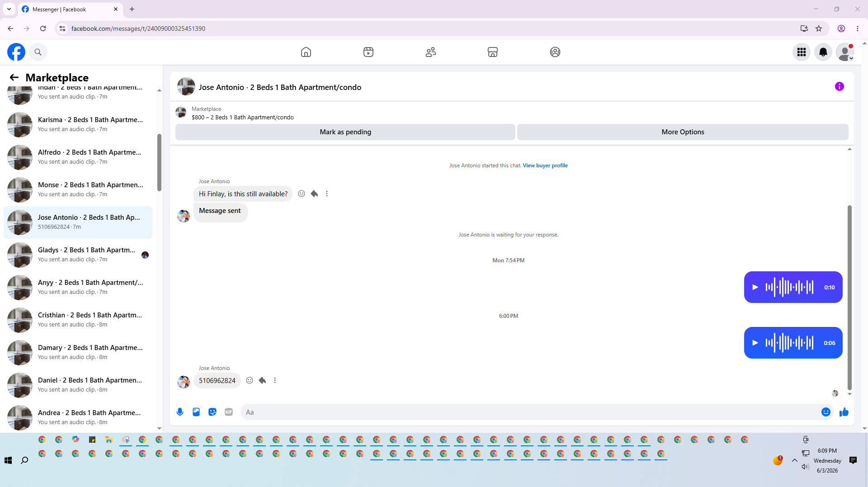
Task: Click Mark as pending
Action: pos(345,132)
